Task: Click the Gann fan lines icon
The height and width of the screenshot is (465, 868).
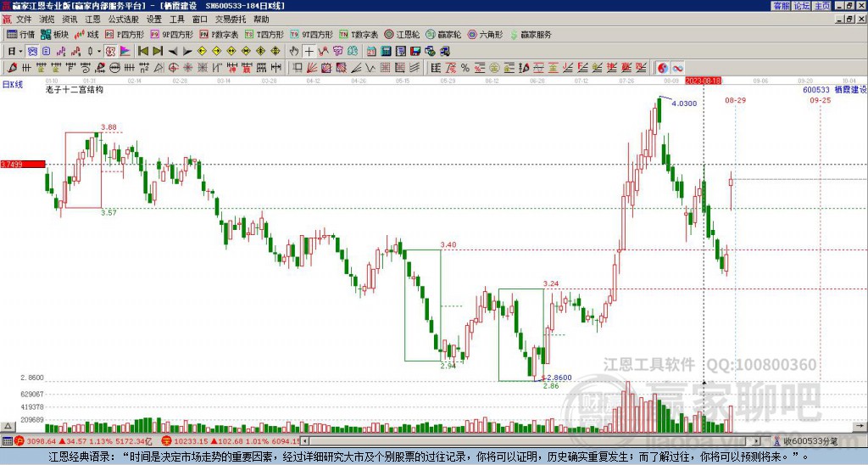Action: (x=312, y=68)
